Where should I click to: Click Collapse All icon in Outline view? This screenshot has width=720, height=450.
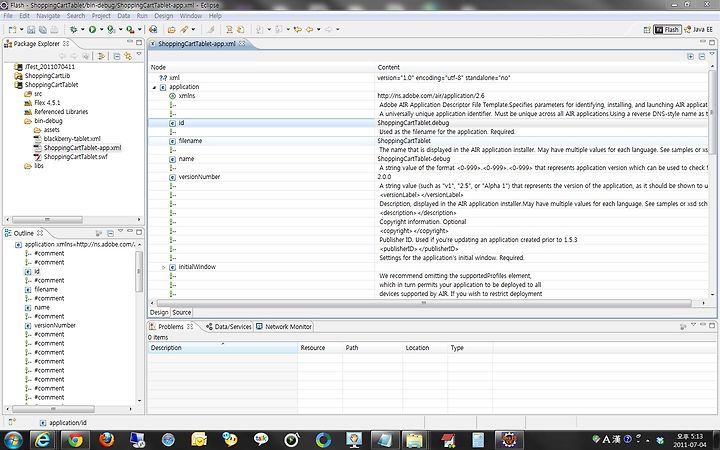[x=110, y=233]
